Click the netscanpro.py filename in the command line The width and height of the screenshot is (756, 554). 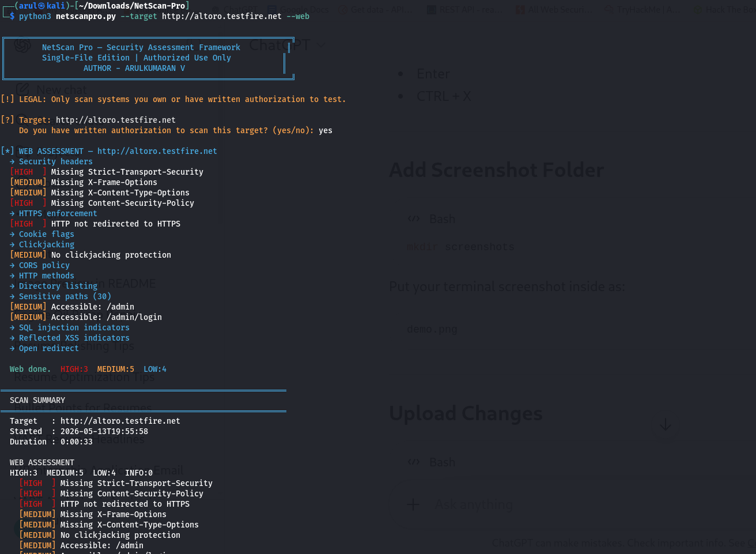(86, 16)
